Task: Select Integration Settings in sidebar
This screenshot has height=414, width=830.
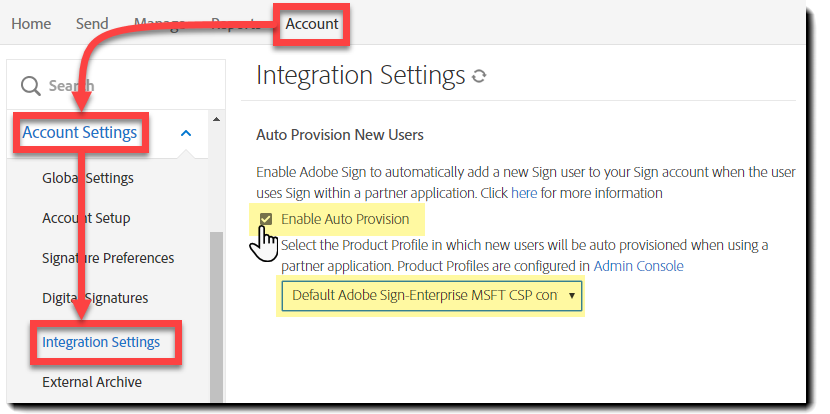Action: pos(101,342)
